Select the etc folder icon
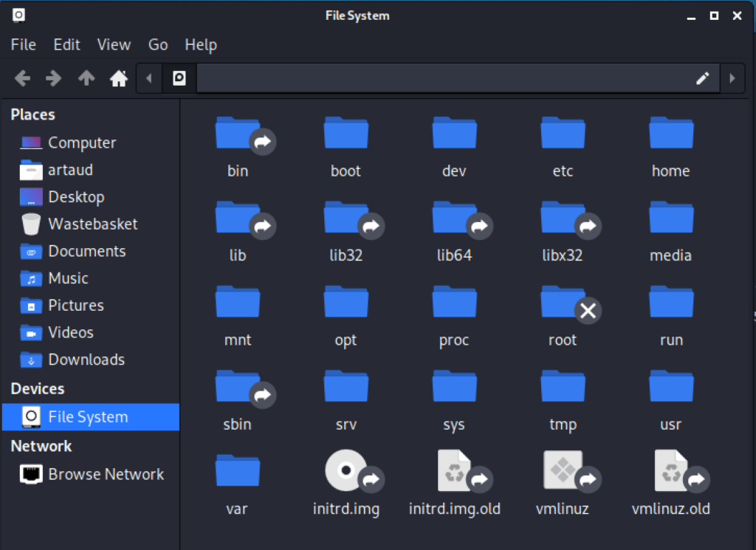Screen dimensions: 756x550 [x=563, y=133]
